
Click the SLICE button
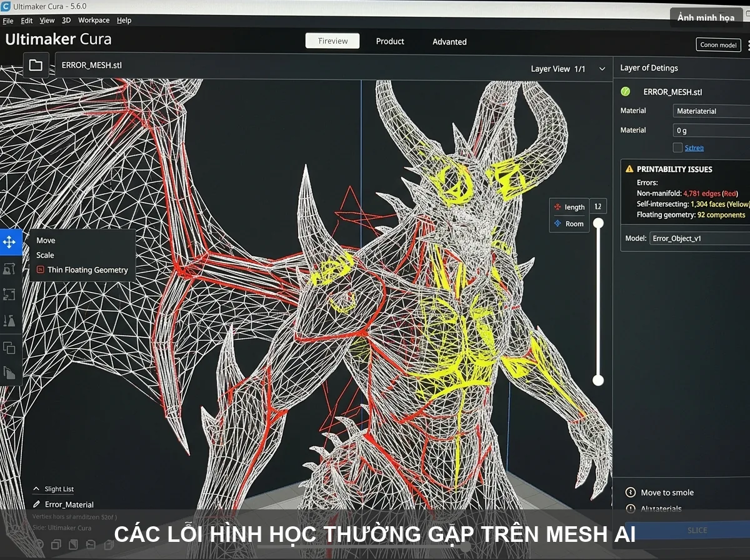point(697,530)
